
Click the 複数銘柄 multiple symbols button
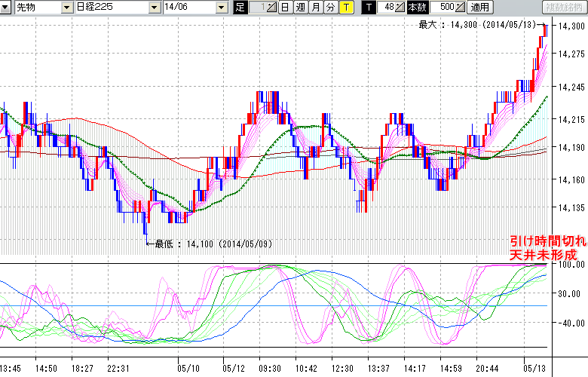pyautogui.click(x=564, y=8)
